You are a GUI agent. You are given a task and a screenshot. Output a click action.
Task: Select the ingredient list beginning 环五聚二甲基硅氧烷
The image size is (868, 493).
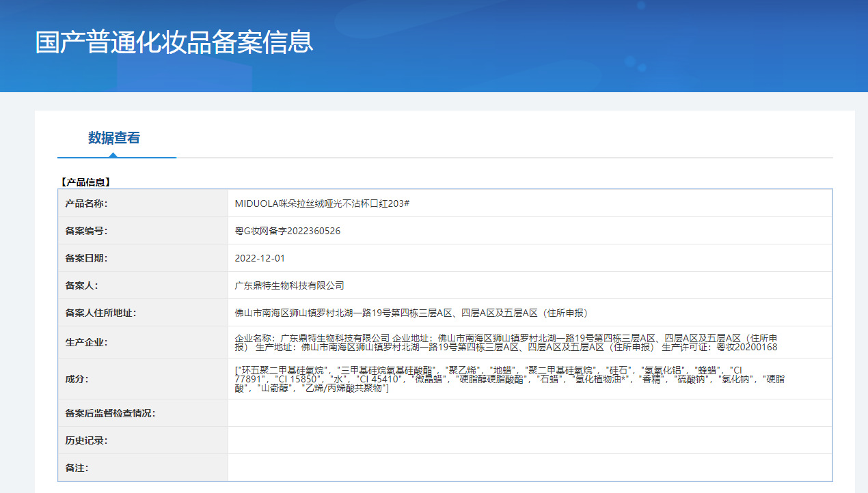(509, 378)
